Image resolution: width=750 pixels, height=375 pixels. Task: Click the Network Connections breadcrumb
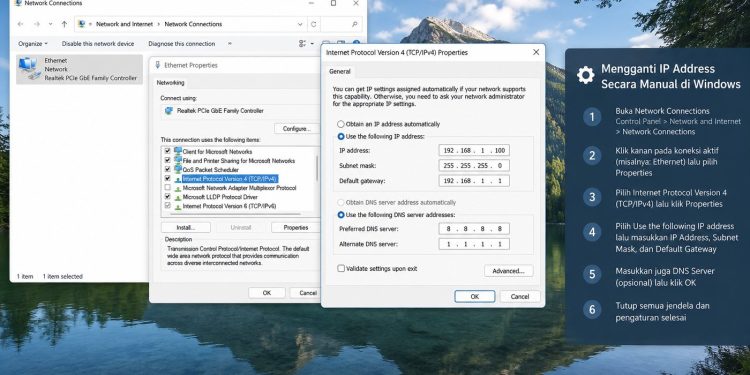pyautogui.click(x=193, y=24)
